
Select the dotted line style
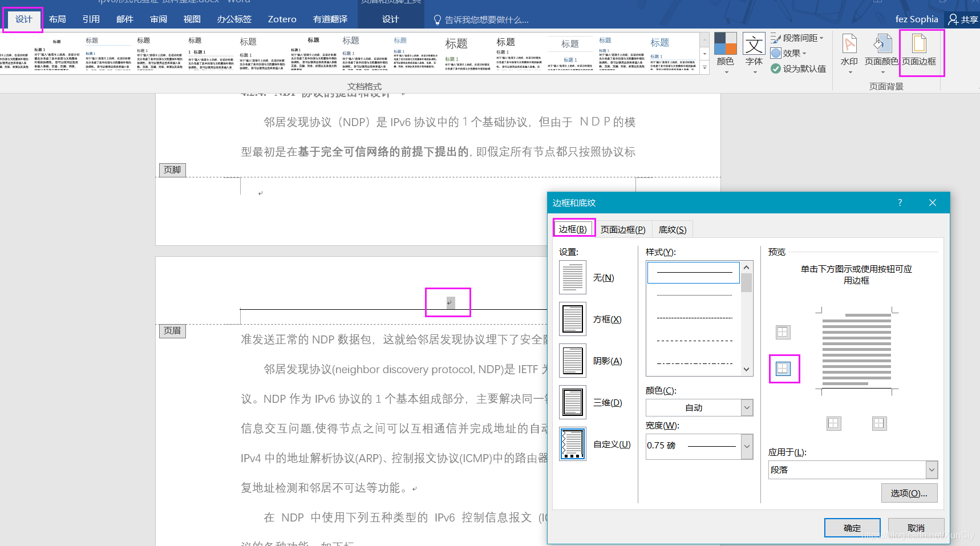(x=694, y=296)
